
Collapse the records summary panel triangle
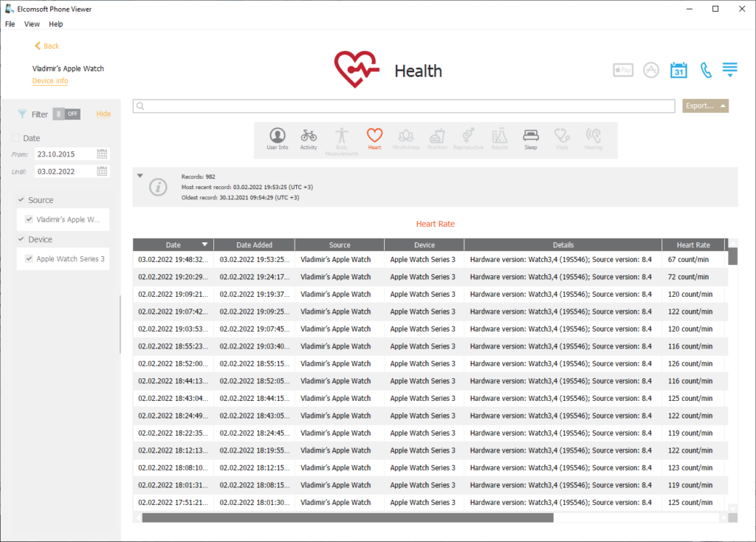(x=140, y=176)
